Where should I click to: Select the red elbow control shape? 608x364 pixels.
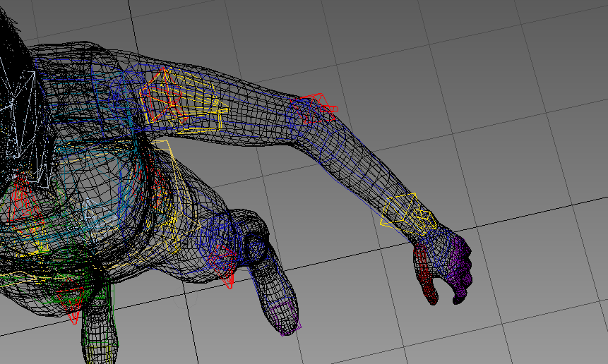(x=314, y=107)
